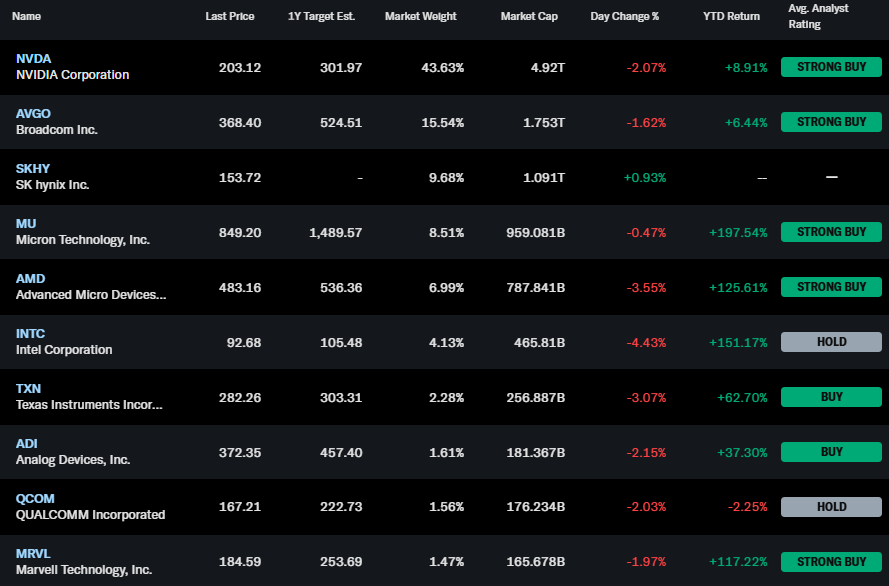Click MU YTD return +197.54%
Viewport: 889px width, 586px height.
pos(738,232)
